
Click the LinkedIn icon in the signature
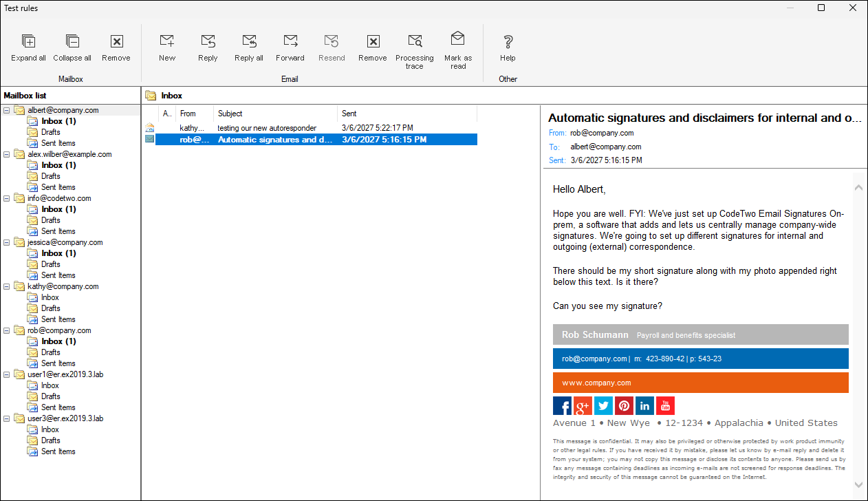point(644,406)
